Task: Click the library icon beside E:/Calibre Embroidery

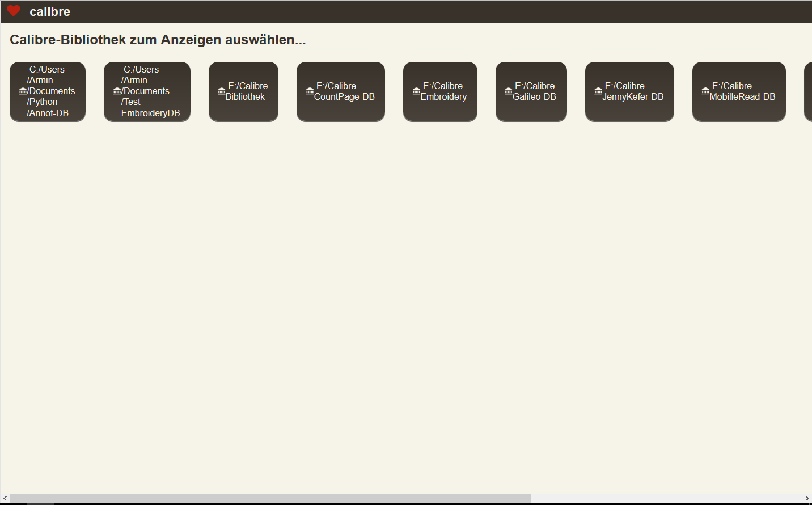Action: 416,91
